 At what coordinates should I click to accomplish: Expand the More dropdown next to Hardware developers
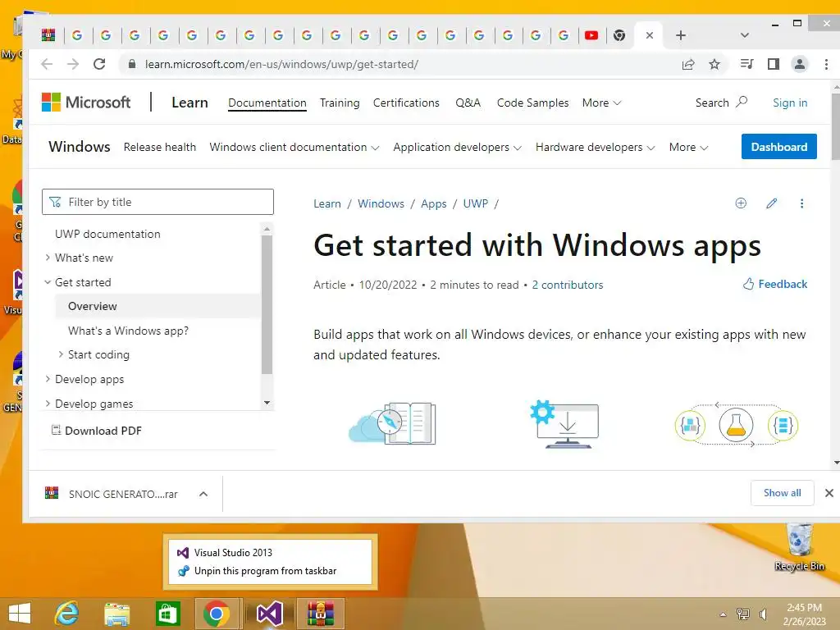pos(688,148)
